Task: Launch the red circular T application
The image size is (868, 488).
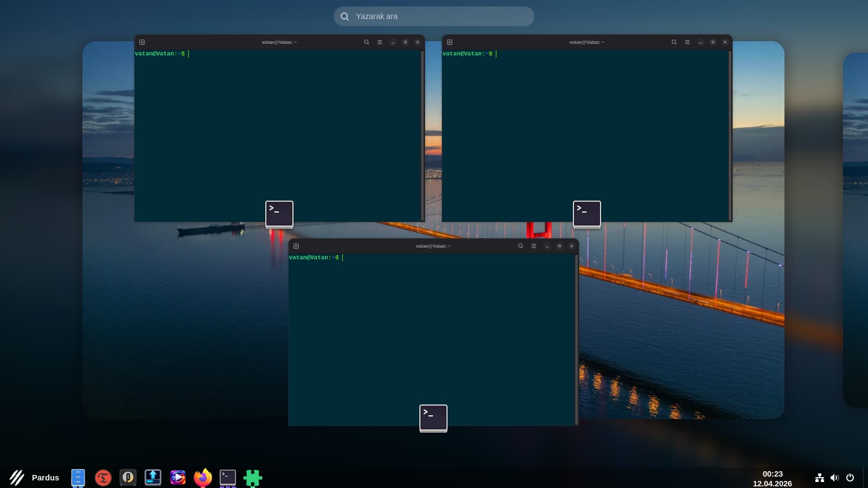Action: 103,477
